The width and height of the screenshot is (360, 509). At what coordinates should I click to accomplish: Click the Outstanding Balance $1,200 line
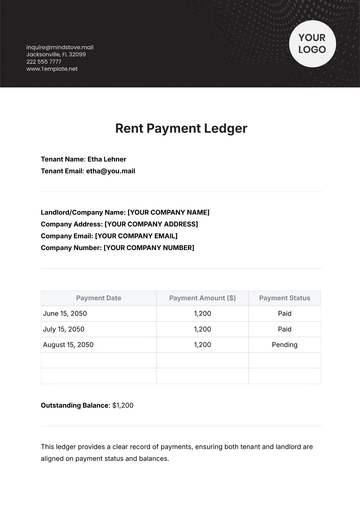[x=87, y=406]
